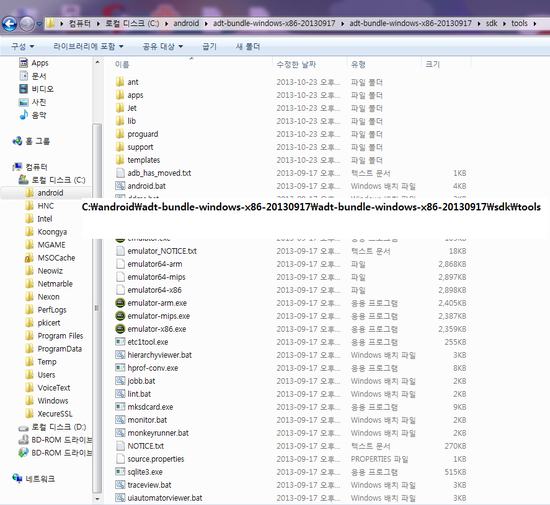Select 로컬 디스크 (D:) drive icon
550x505 pixels.
pos(24,427)
